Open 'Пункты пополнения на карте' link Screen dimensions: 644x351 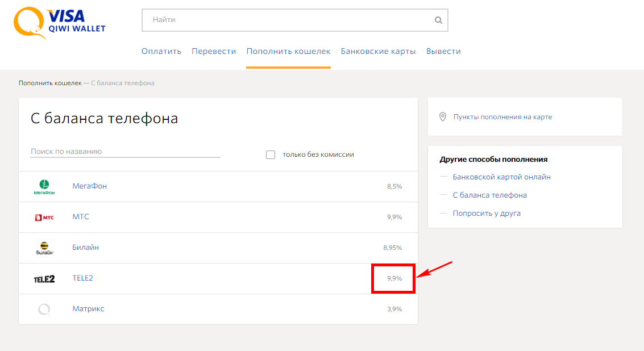point(502,117)
